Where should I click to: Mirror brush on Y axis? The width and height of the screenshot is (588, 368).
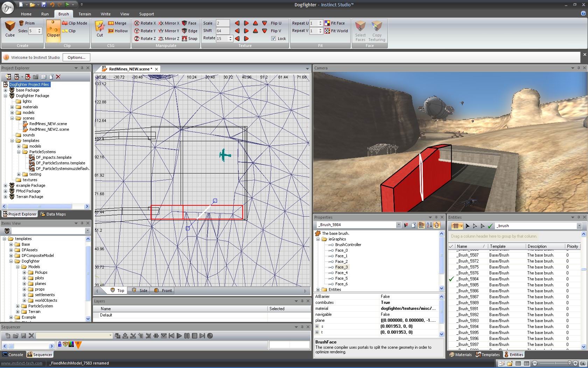169,31
